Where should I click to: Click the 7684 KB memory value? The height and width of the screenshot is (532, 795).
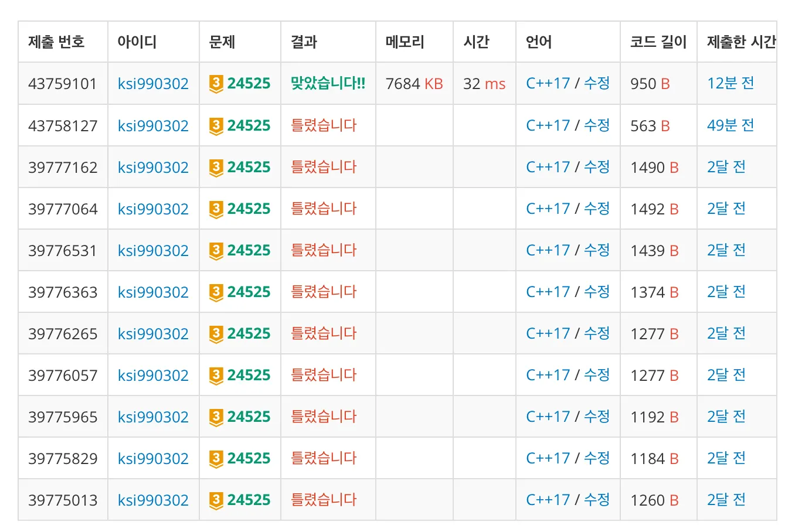[414, 84]
